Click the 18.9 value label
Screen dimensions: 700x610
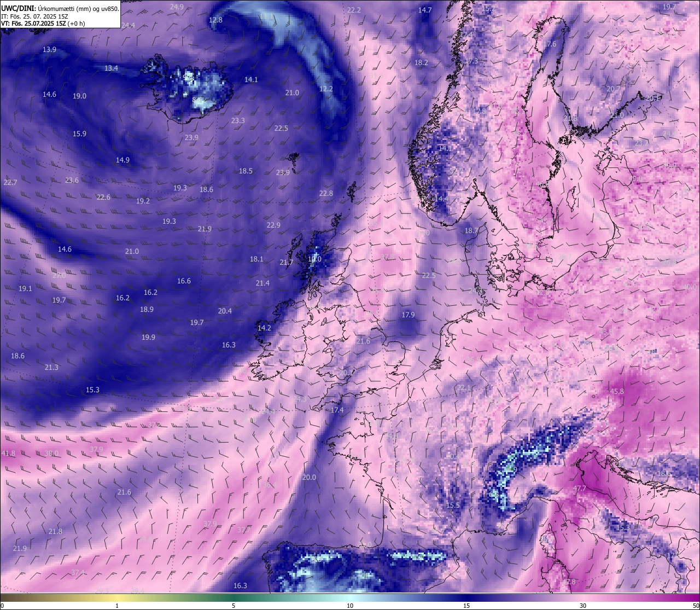(x=147, y=309)
